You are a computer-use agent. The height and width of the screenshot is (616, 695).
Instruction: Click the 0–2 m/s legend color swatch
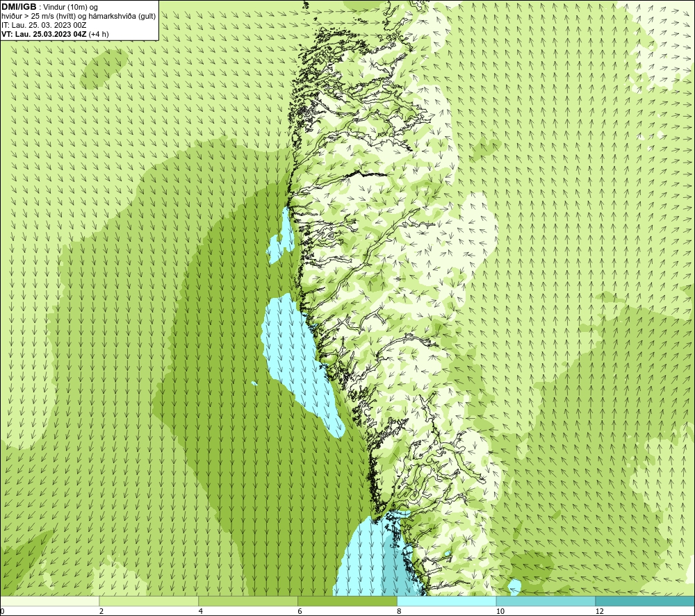(x=49, y=601)
